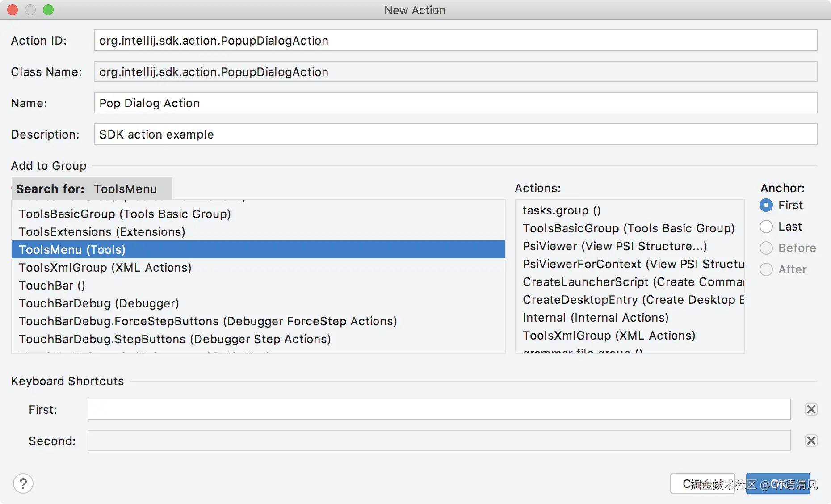Screen dimensions: 831x504
Task: Clear the First keyboard shortcut
Action: (x=811, y=409)
